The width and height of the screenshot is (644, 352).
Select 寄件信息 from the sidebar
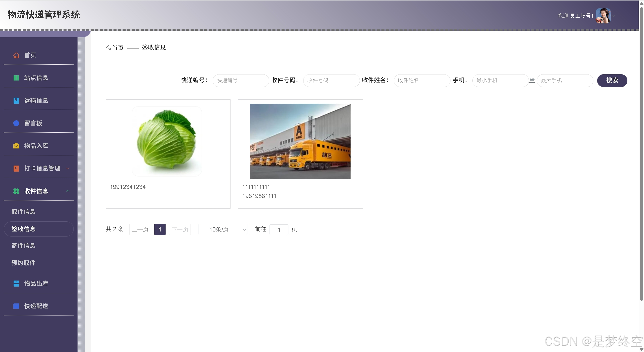click(x=23, y=246)
